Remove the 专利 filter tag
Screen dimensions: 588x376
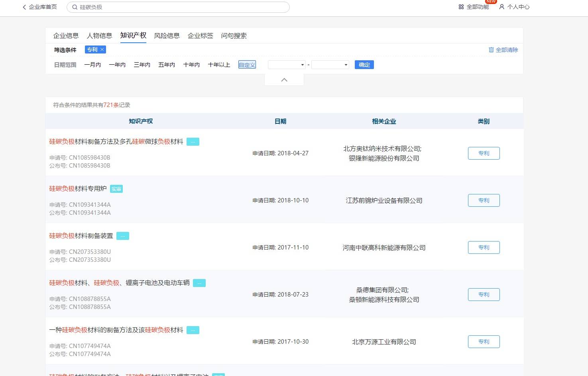(102, 49)
